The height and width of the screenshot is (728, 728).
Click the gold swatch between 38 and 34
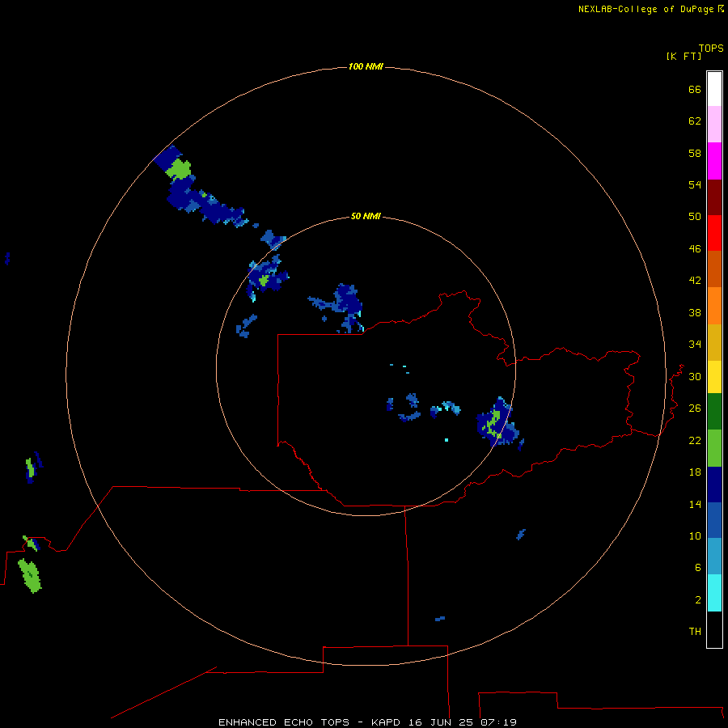[x=714, y=342]
